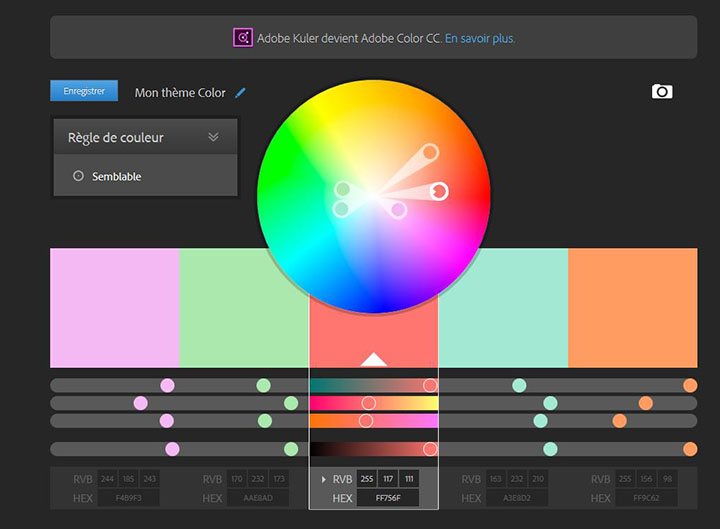Click the RVB field showing 156

pyautogui.click(x=647, y=479)
